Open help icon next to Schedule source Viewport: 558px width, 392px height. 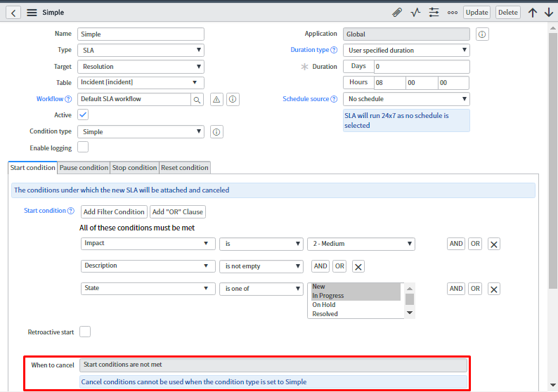pos(334,99)
